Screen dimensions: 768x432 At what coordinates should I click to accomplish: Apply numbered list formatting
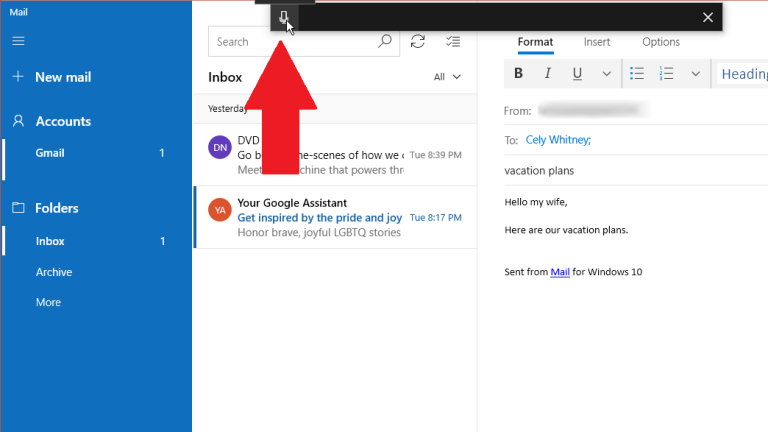point(666,73)
